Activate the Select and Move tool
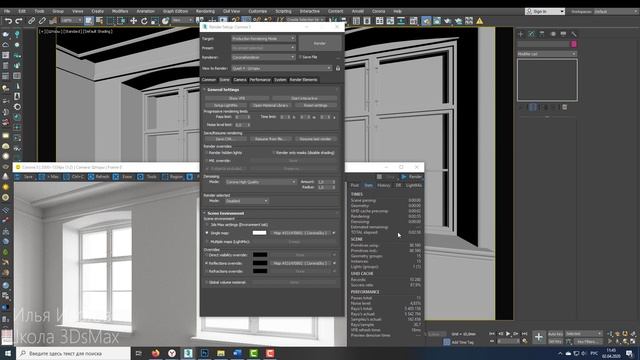The image size is (640, 360). [x=133, y=21]
